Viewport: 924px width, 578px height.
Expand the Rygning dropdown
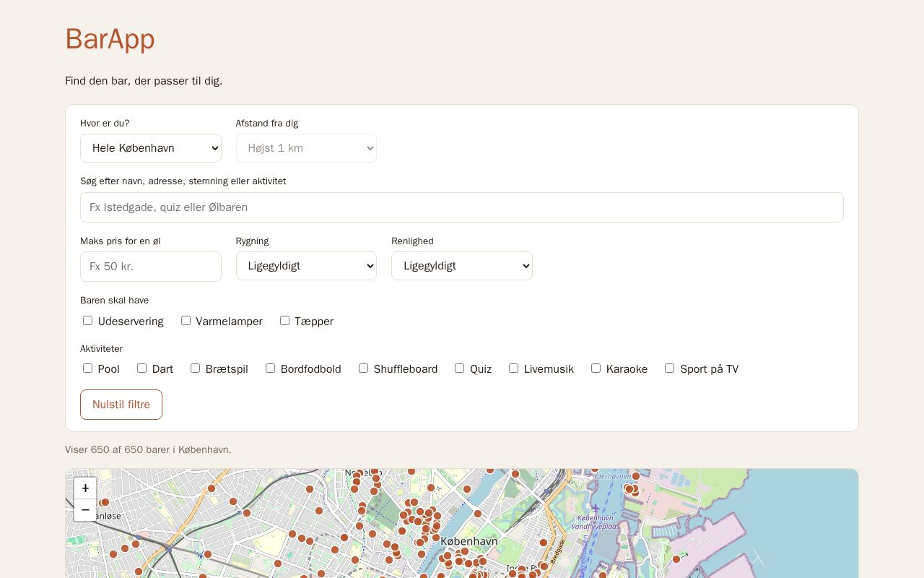[306, 266]
